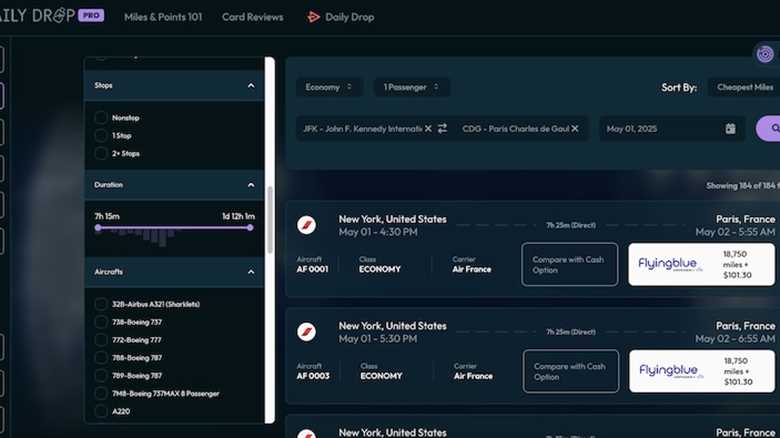Click the AF 0001 aircraft text
Viewport: 780px width, 438px height.
[x=312, y=269]
